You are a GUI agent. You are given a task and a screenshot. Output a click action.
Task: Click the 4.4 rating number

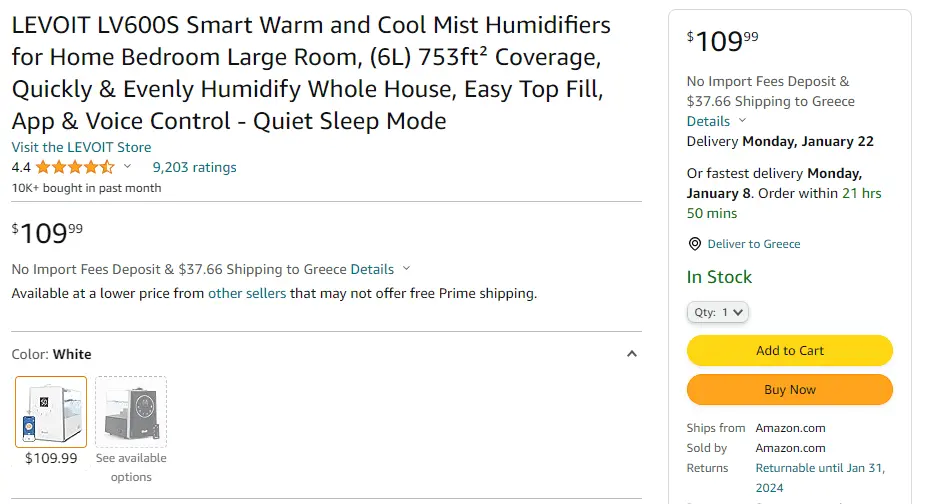point(21,168)
